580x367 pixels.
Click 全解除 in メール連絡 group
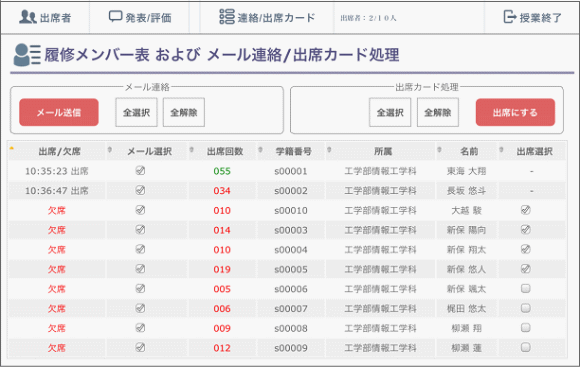tap(184, 112)
